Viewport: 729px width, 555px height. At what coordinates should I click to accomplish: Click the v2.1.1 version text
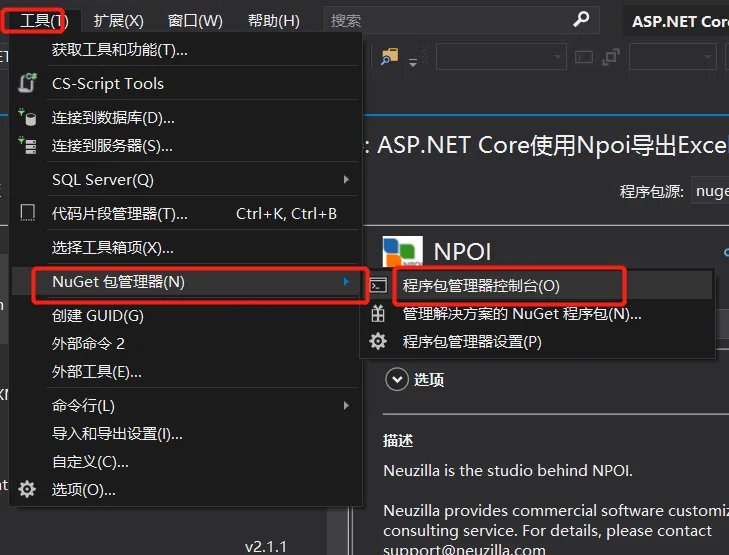265,546
